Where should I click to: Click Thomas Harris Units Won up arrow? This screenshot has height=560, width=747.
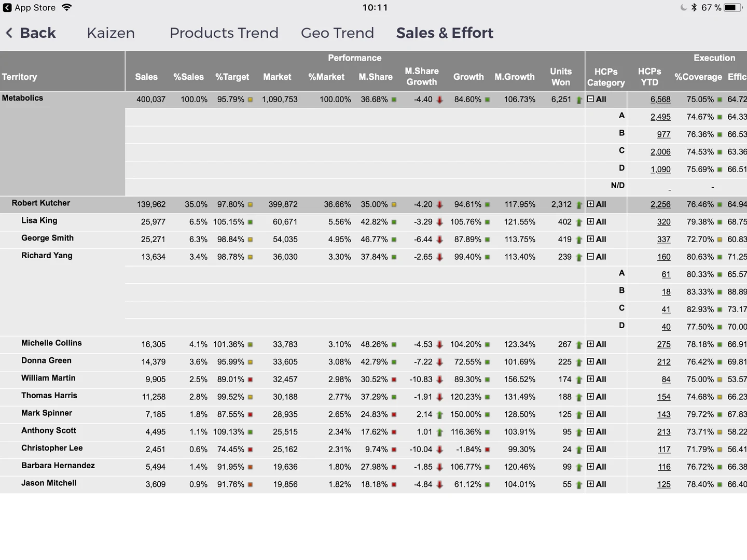579,397
